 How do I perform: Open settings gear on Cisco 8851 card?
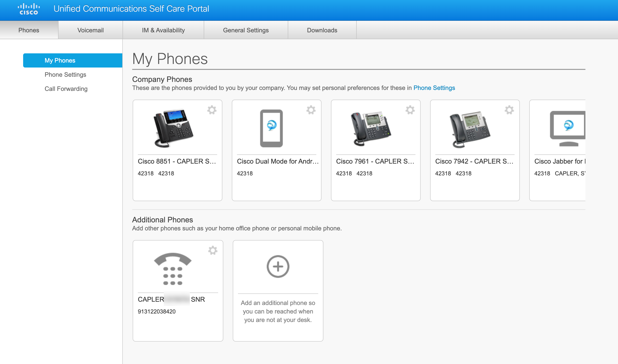click(212, 110)
